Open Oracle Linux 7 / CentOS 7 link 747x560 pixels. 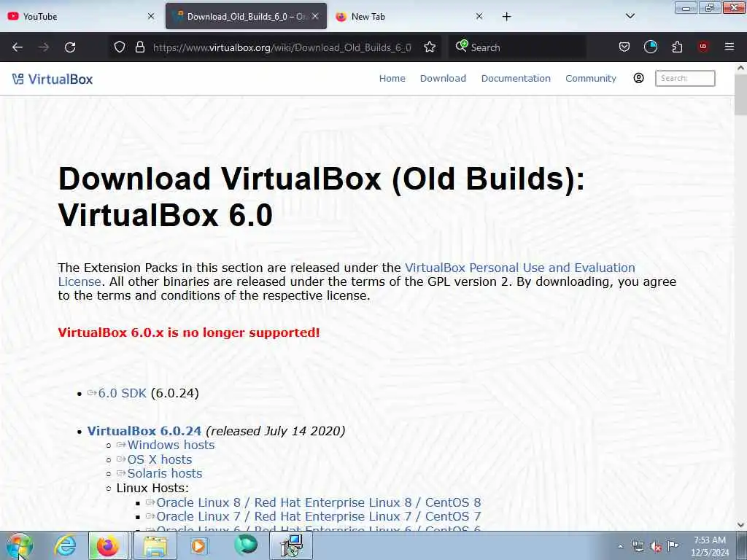pos(318,516)
